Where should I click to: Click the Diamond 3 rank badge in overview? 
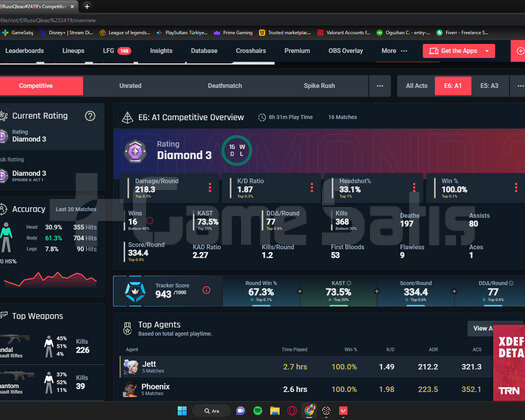point(135,151)
